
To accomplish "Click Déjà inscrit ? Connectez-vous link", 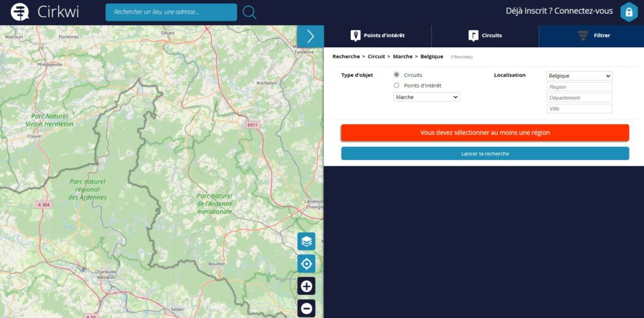I will pos(559,11).
